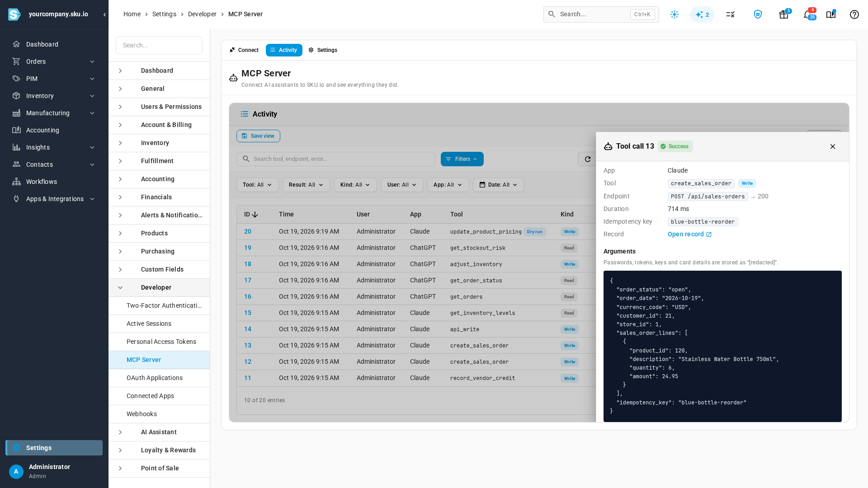Click the Orders cart icon
Viewport: 868px width, 488px height.
(16, 61)
